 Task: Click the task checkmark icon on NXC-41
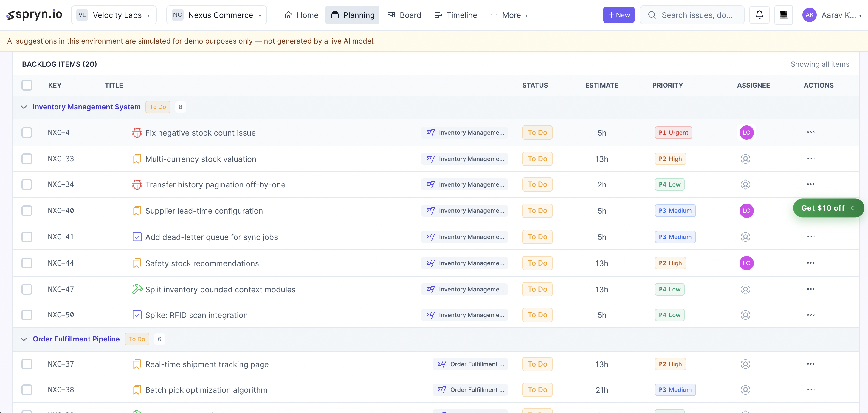coord(137,237)
